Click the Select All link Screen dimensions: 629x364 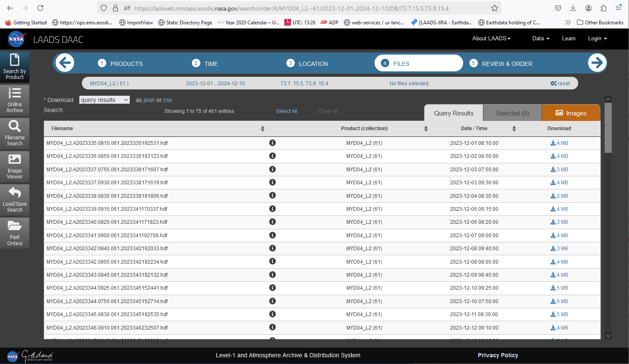pyautogui.click(x=286, y=111)
